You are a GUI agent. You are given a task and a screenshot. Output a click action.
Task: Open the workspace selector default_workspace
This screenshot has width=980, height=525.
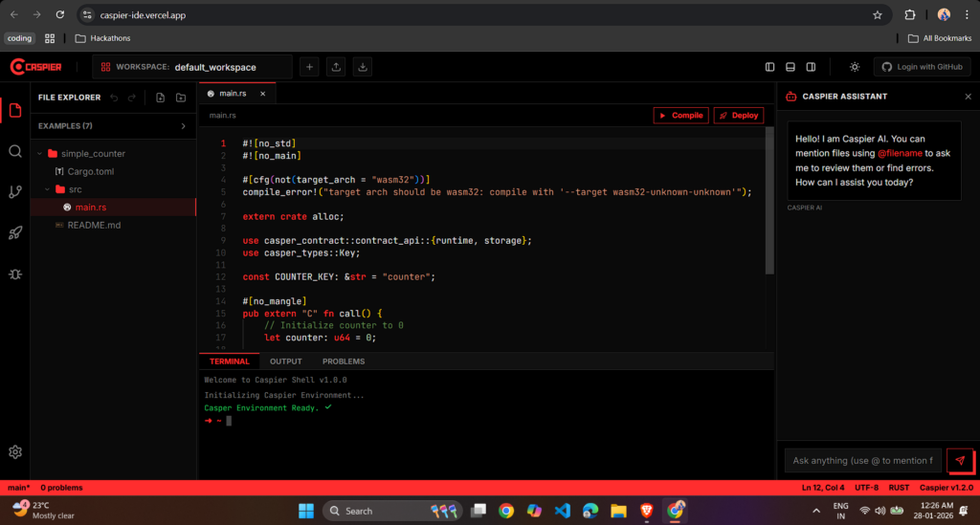(x=192, y=67)
